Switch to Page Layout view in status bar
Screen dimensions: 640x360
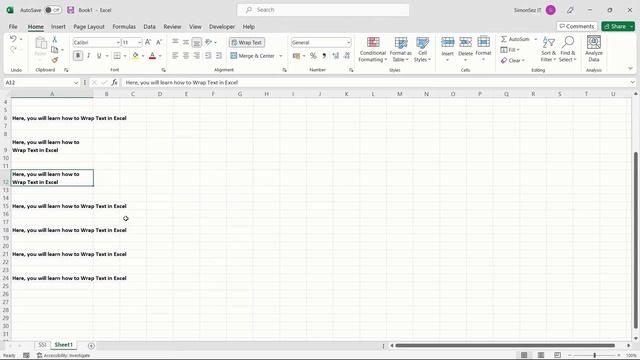tap(541, 355)
